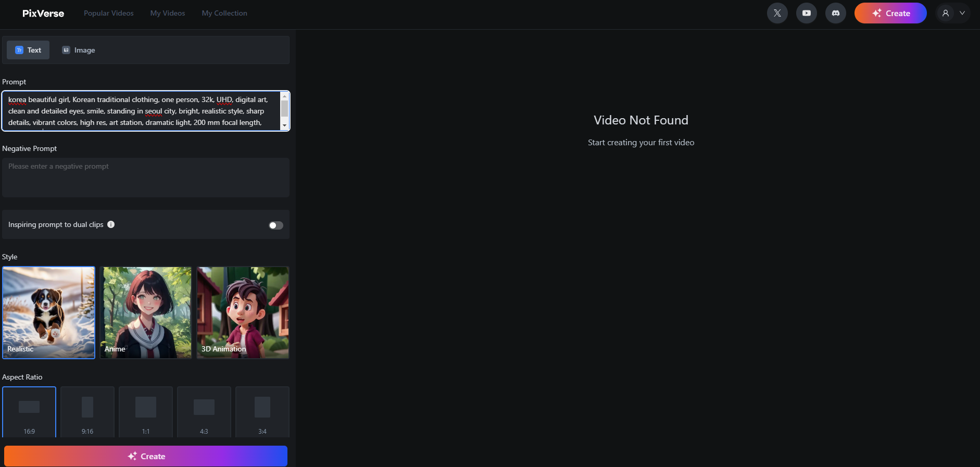This screenshot has height=467, width=980.
Task: Open the user account profile icon
Action: point(946,13)
